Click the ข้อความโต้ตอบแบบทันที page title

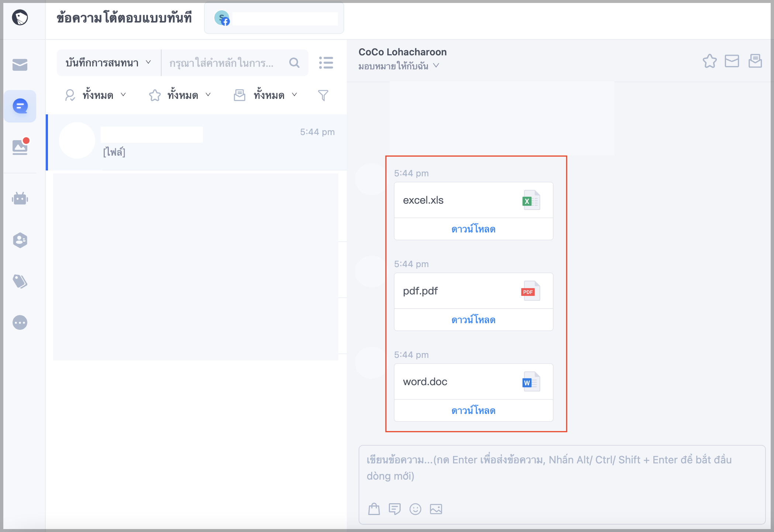tap(124, 18)
